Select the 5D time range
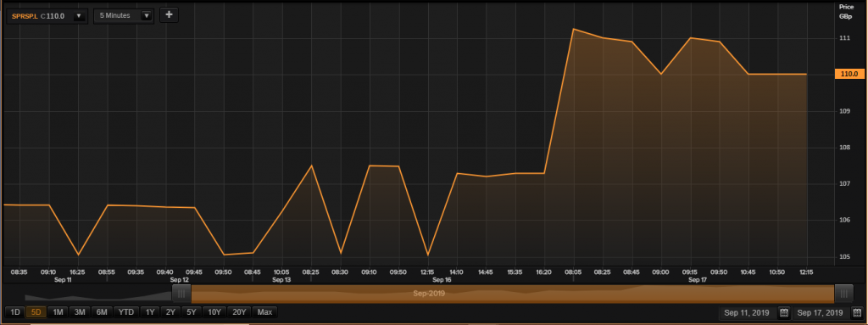 click(36, 312)
